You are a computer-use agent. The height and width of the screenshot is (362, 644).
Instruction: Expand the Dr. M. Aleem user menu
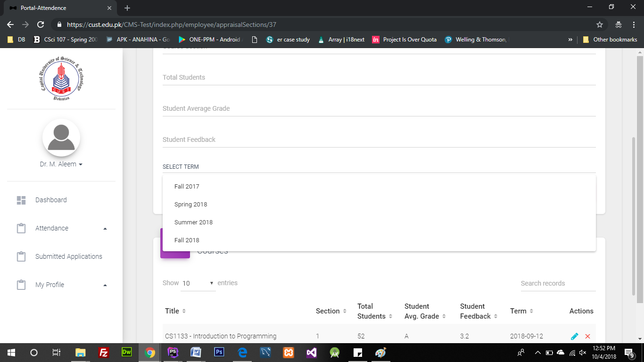(61, 165)
